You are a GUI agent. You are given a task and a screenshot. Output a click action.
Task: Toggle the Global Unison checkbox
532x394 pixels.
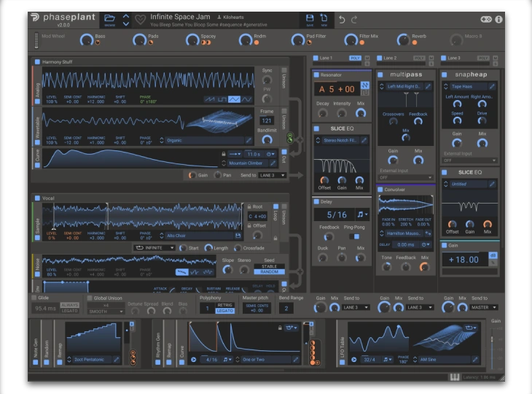90,298
